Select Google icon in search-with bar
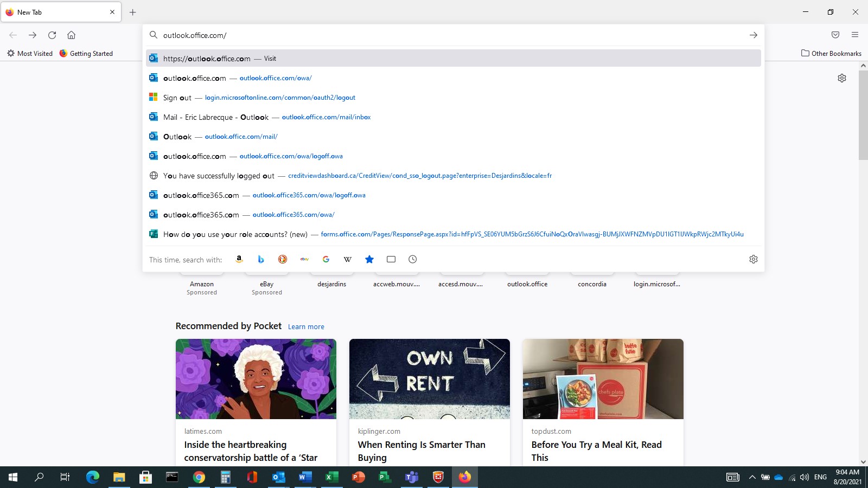Image resolution: width=868 pixels, height=488 pixels. click(x=326, y=259)
